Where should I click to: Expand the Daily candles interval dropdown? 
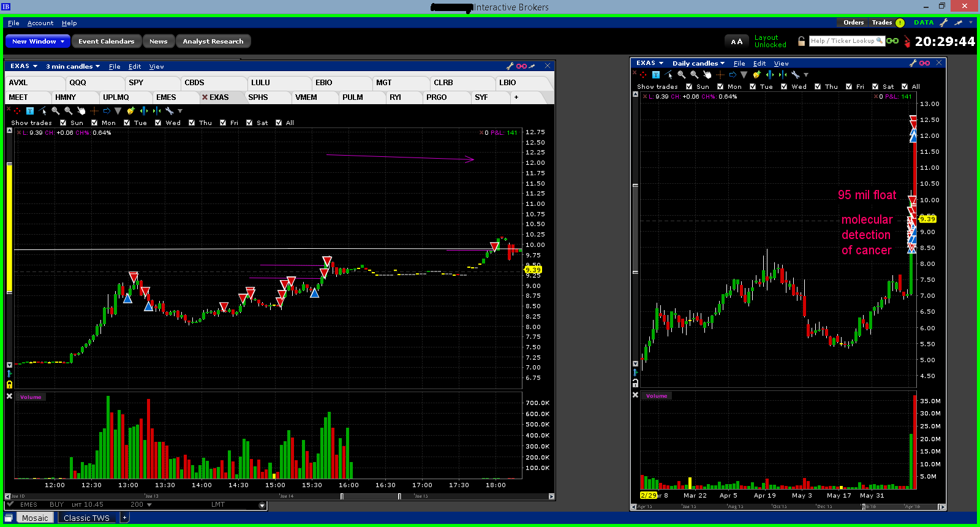tap(698, 63)
